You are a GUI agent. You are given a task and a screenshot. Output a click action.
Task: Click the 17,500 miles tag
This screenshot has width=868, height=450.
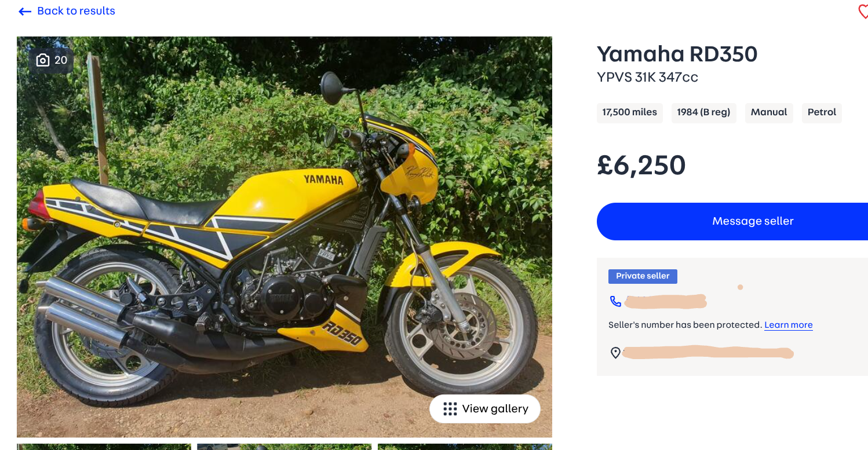coord(629,112)
